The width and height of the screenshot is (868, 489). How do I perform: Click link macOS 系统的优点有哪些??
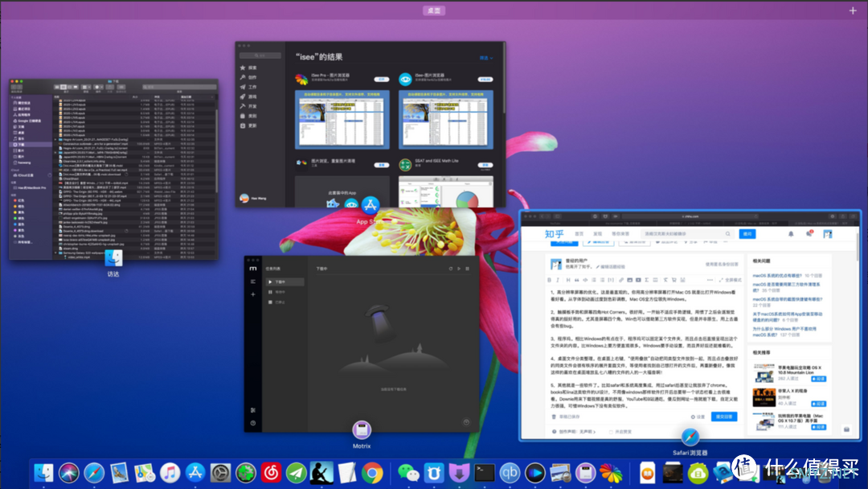coord(776,276)
